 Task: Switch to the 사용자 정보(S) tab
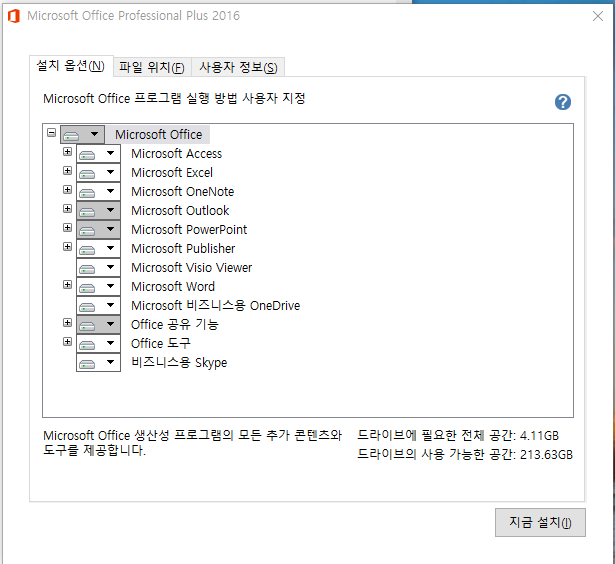click(x=238, y=67)
